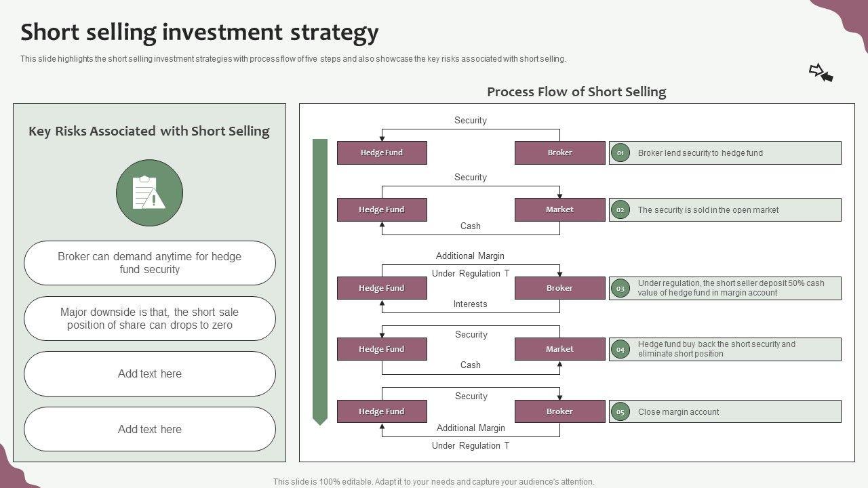
Task: Click the 'Short selling investment strategy' title
Action: tap(199, 33)
